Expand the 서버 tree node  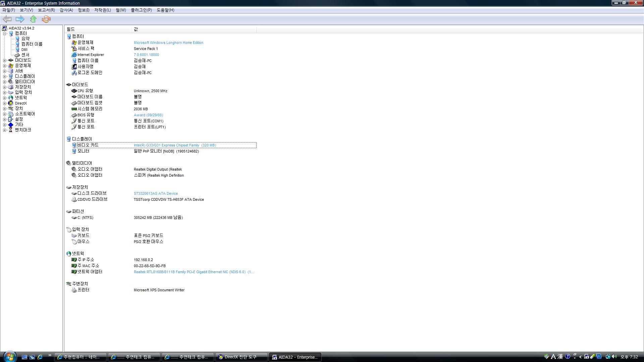click(4, 71)
